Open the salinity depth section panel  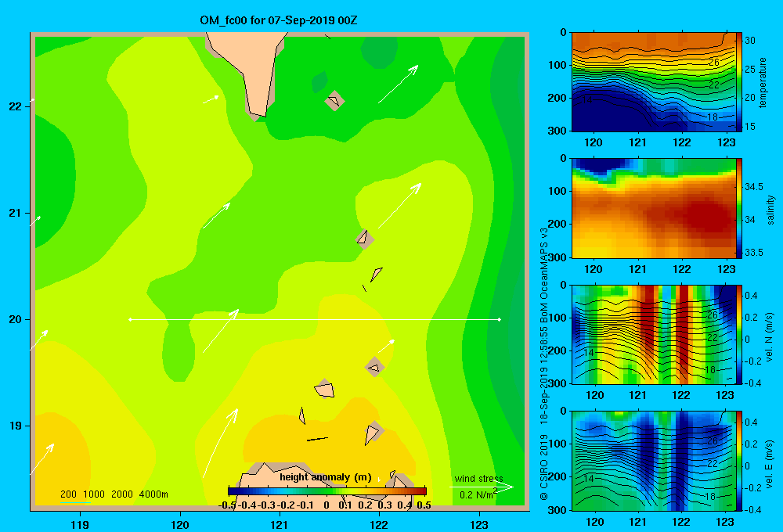654,208
